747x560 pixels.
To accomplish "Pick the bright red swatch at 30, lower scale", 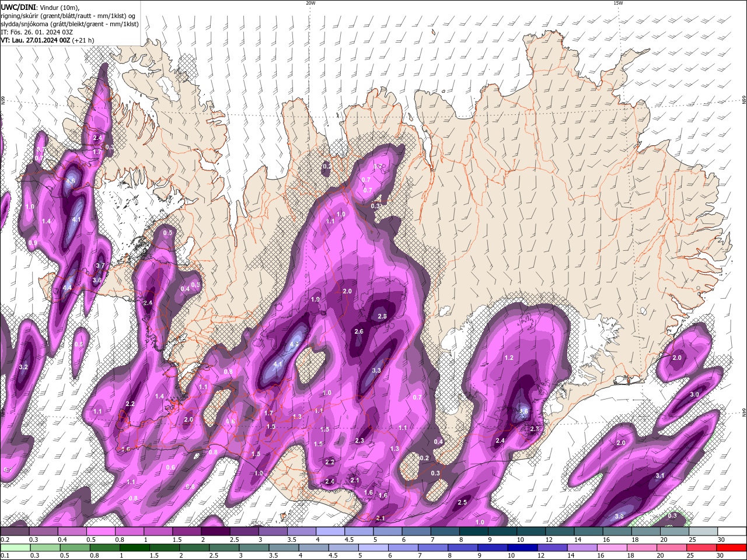I will pyautogui.click(x=732, y=548).
